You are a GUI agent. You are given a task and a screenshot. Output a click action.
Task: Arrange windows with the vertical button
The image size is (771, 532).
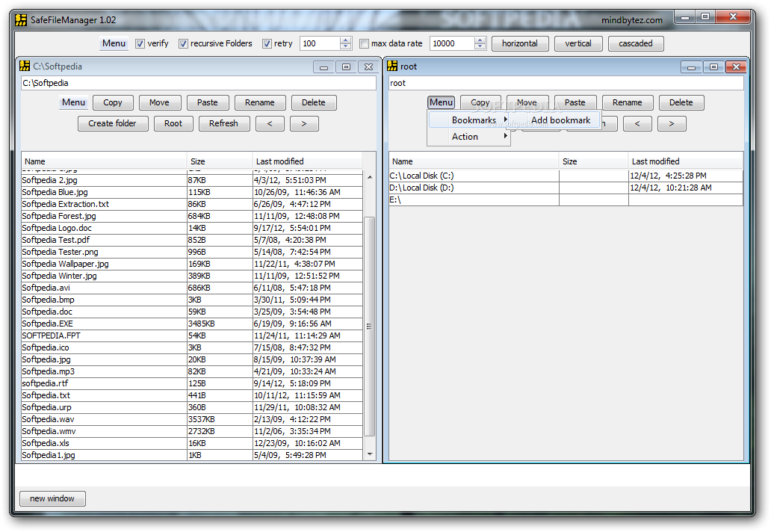(x=578, y=43)
